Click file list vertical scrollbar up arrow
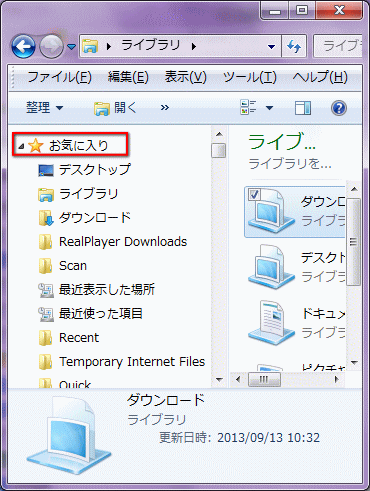The width and height of the screenshot is (370, 491). tap(354, 189)
